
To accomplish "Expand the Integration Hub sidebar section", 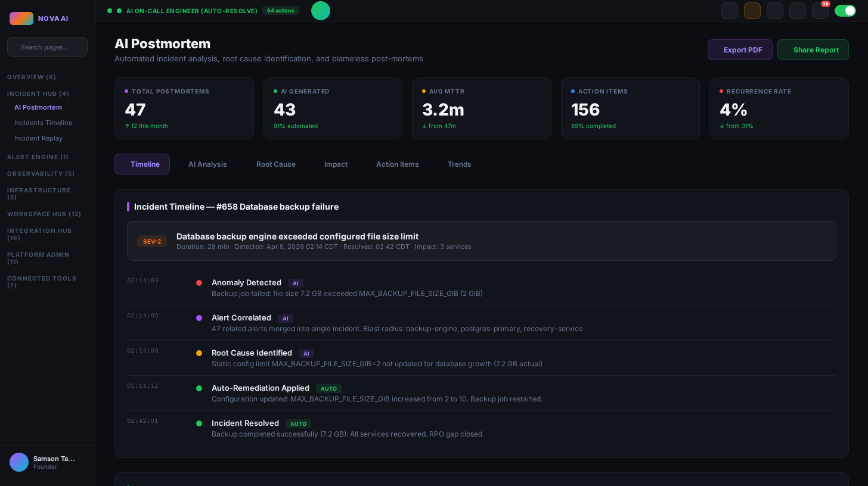I will [39, 234].
